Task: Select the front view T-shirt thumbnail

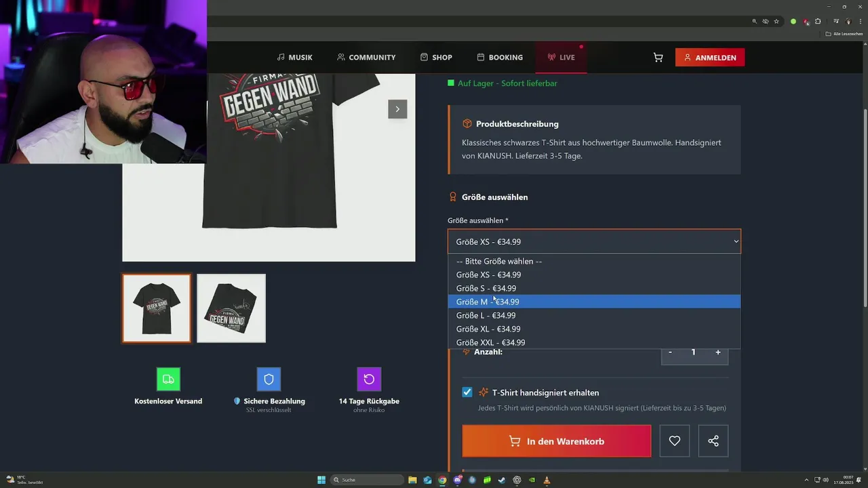Action: click(157, 308)
